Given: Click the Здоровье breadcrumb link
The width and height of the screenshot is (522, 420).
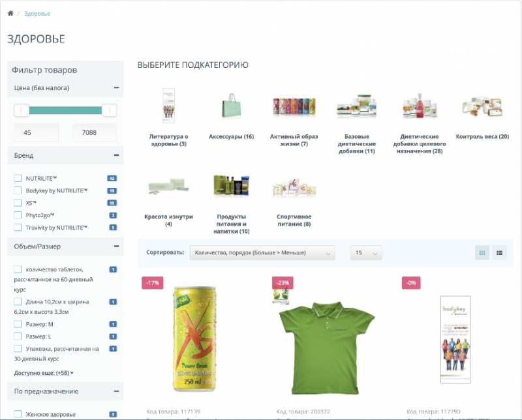Looking at the screenshot, I should pyautogui.click(x=37, y=14).
